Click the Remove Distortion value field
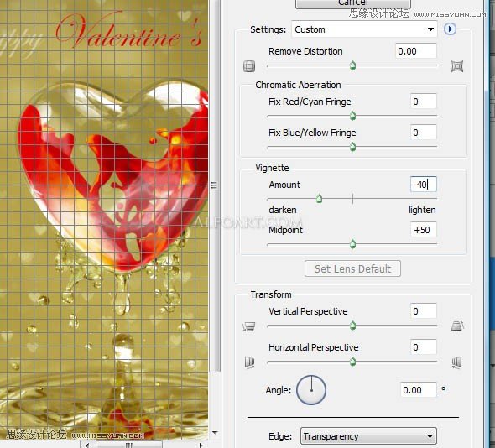The image size is (495, 448). pyautogui.click(x=416, y=51)
